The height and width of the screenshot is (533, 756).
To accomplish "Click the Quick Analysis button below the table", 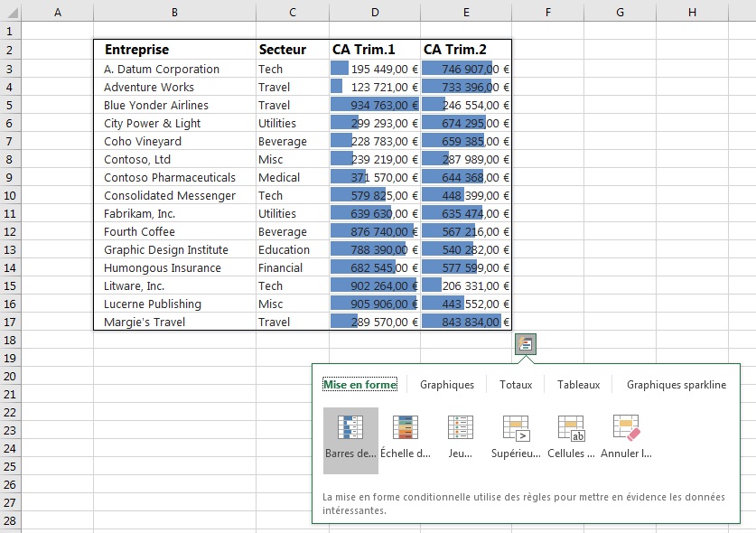I will pyautogui.click(x=525, y=344).
